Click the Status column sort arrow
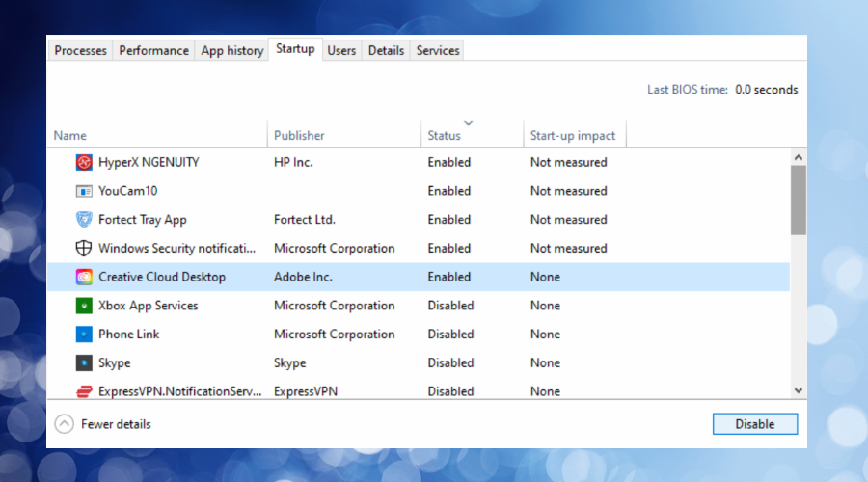This screenshot has height=482, width=868. pyautogui.click(x=469, y=122)
